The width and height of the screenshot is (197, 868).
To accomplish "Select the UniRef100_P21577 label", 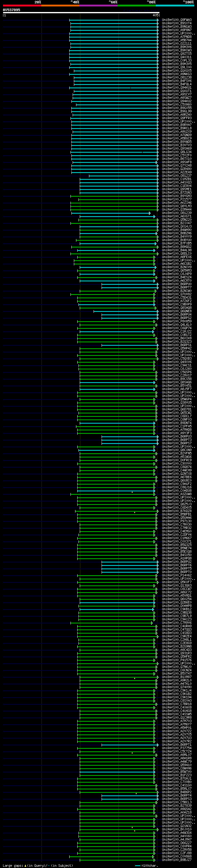I will pos(177,199).
